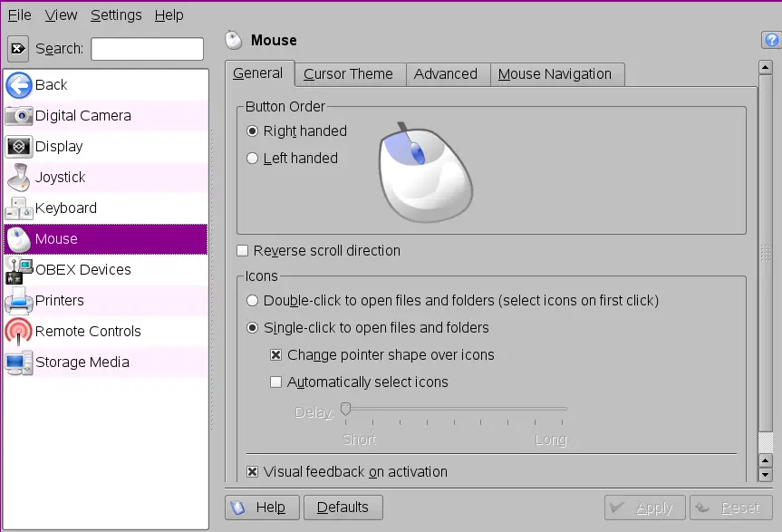Viewport: 782px width, 532px height.
Task: Select the Left handed radio button
Action: pos(253,159)
